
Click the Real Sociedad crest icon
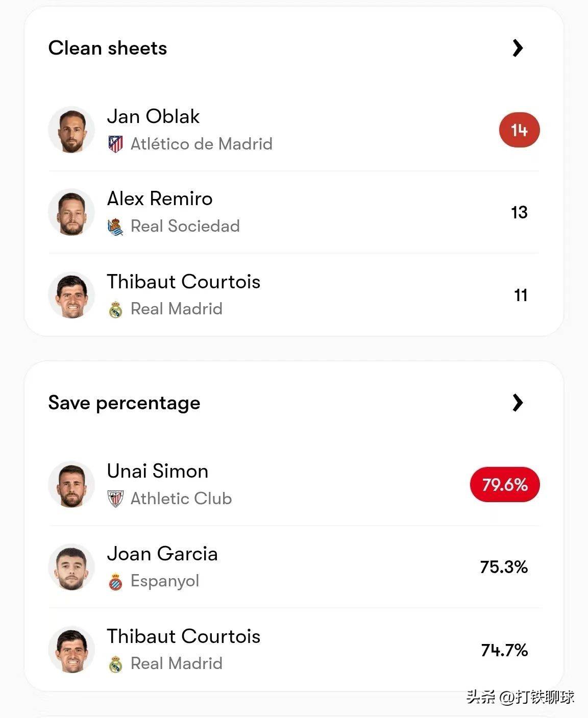point(116,227)
